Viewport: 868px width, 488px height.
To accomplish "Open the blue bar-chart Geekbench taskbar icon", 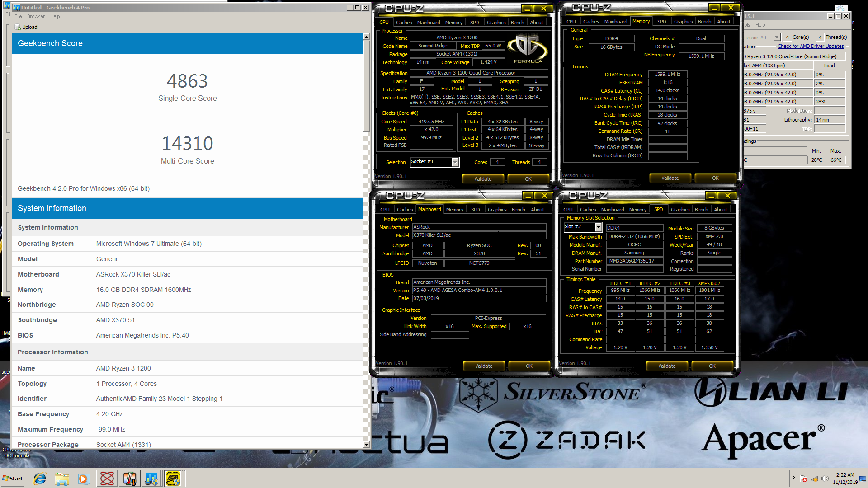I will point(151,479).
